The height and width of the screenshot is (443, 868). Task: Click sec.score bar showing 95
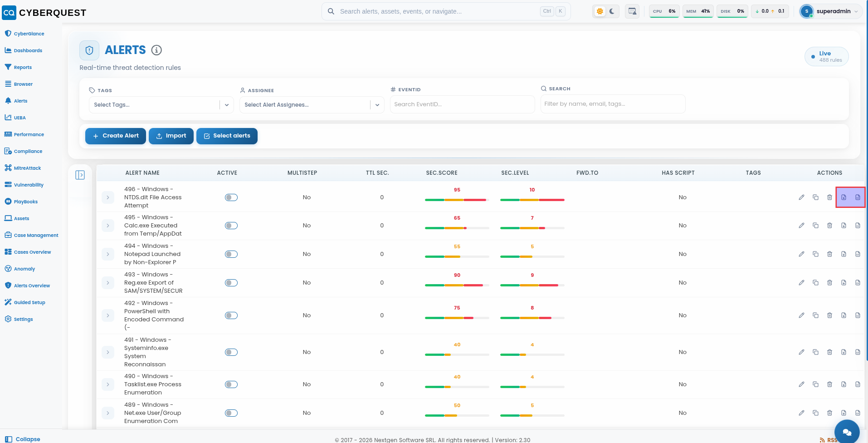pyautogui.click(x=457, y=200)
